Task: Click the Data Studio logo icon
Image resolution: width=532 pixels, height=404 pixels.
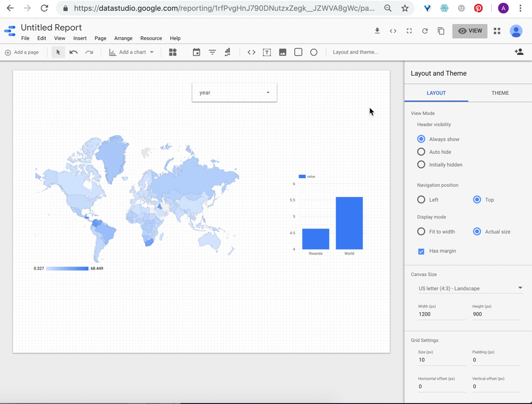Action: (10, 31)
